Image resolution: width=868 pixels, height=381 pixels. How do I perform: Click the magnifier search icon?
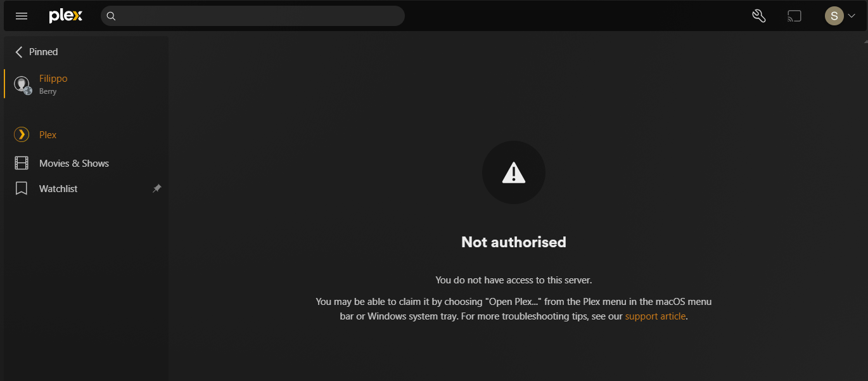click(111, 16)
